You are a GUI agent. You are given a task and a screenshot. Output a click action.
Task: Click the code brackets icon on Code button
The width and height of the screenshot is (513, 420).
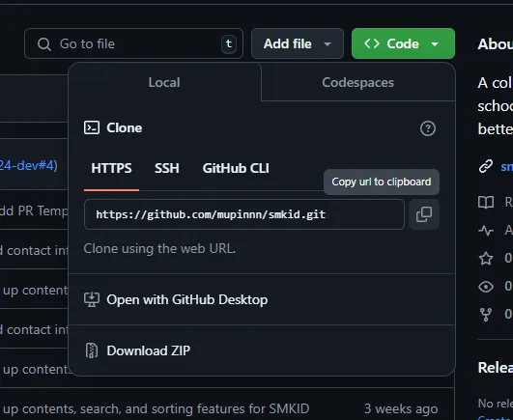click(x=372, y=43)
